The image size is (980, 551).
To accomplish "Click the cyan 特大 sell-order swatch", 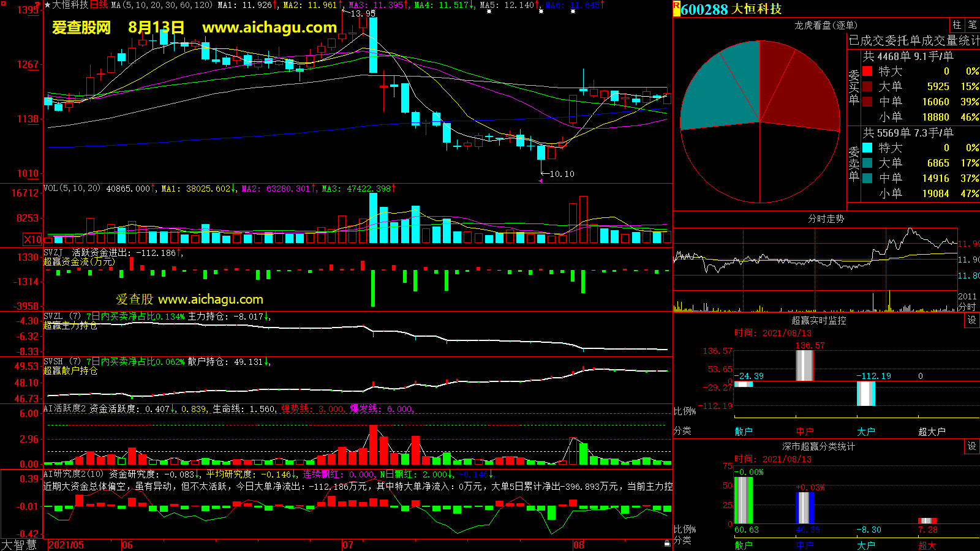I will 867,148.
